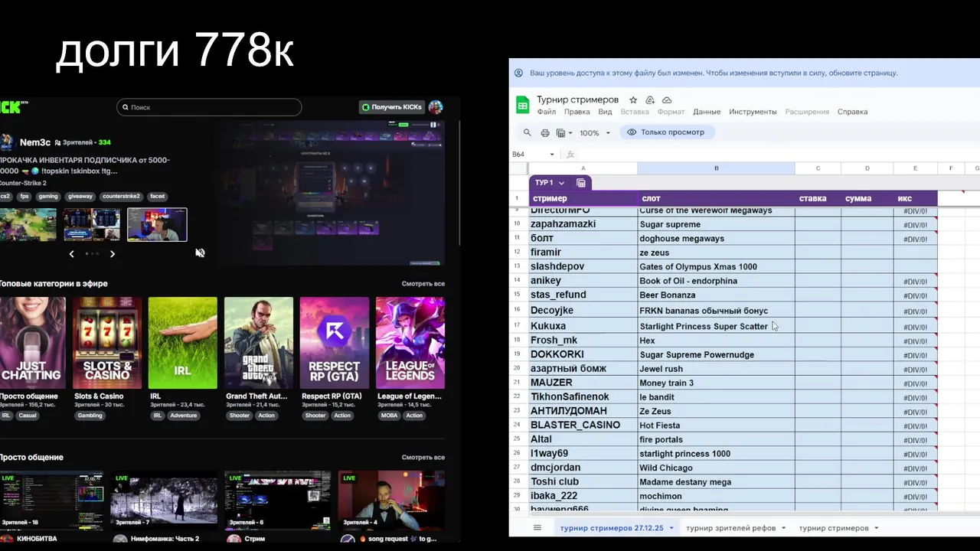Unmute the featured stream preview
Image resolution: width=980 pixels, height=551 pixels.
click(x=200, y=253)
